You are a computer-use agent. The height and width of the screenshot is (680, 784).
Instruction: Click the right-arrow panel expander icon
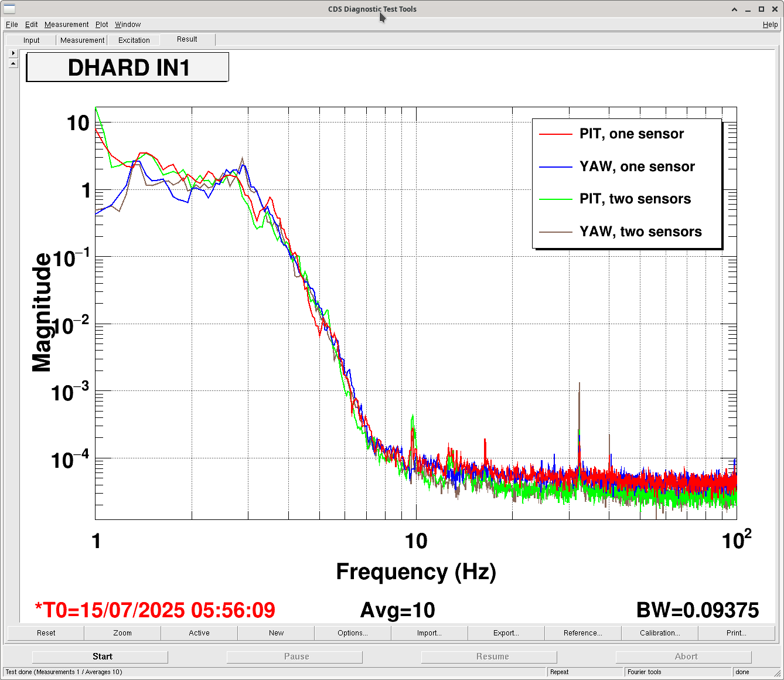click(x=13, y=53)
